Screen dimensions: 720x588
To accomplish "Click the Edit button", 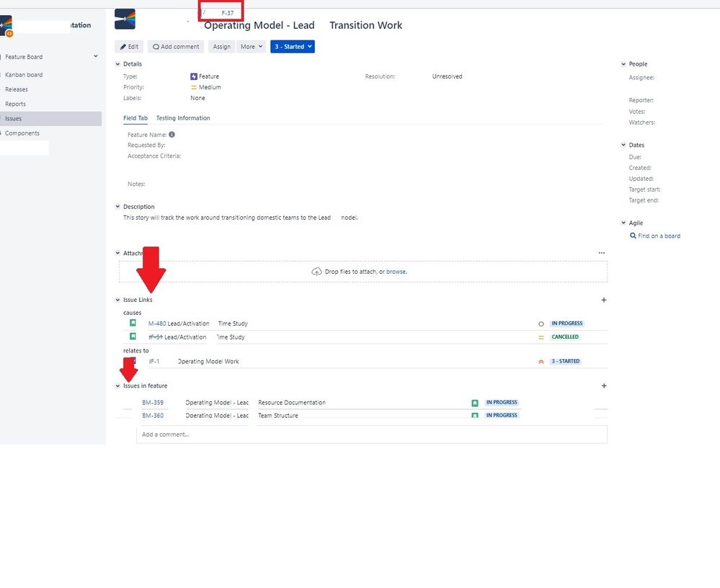I will tap(128, 46).
